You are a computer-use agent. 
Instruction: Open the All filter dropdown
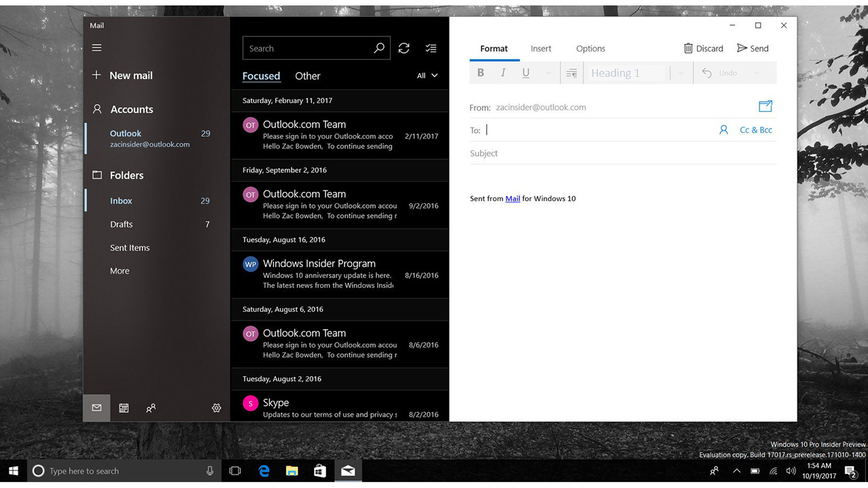[x=426, y=75]
